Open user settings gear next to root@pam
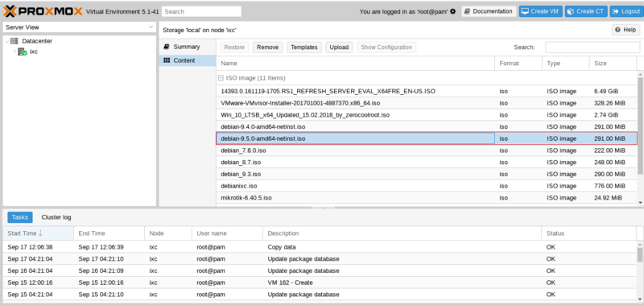Viewport: 644px width, 305px height. 452,11
